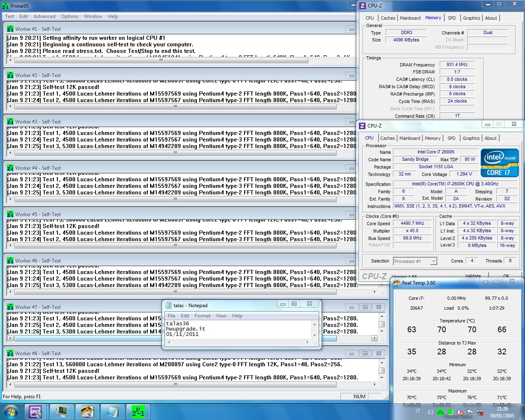
Task: Click the muted volume tray icon
Action: click(x=460, y=412)
